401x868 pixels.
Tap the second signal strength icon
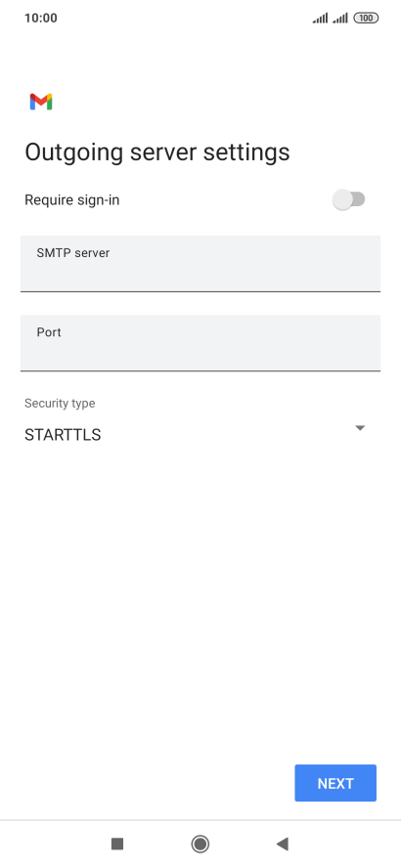point(340,19)
